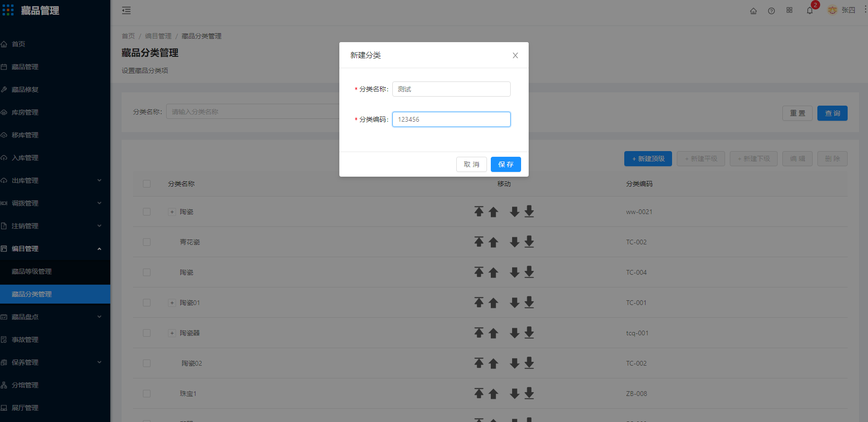Click 新建顶级 button

[x=648, y=159]
